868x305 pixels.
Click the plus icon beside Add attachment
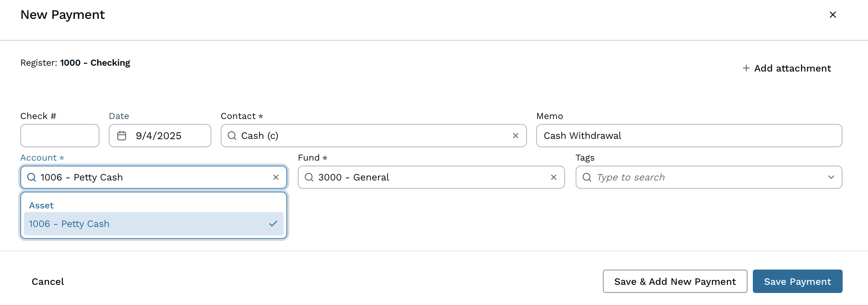pos(746,68)
